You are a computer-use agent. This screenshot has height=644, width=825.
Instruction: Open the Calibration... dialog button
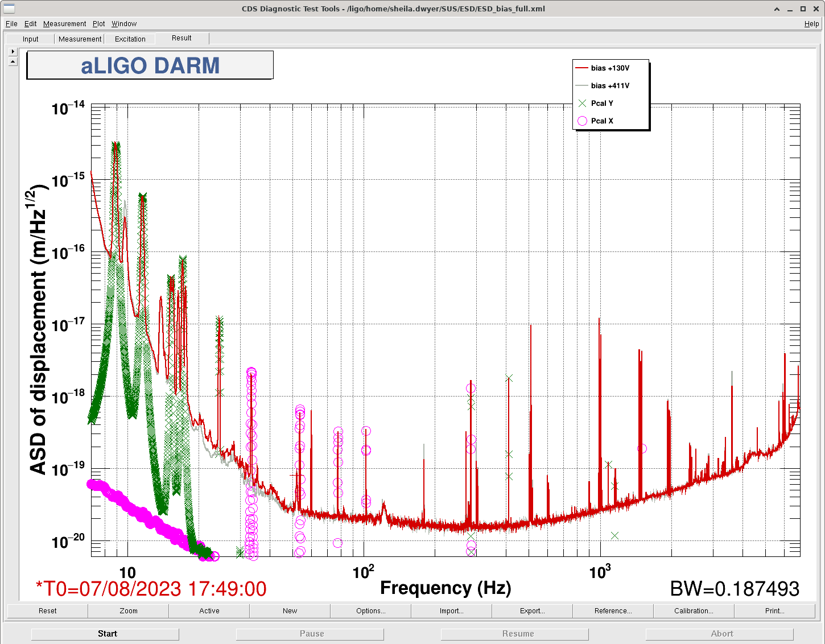coord(694,611)
